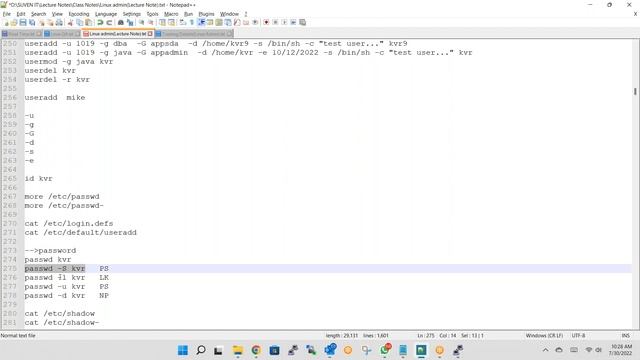Open the Document Map panel icon
Screen dimensions: 640x360
click(219, 22)
